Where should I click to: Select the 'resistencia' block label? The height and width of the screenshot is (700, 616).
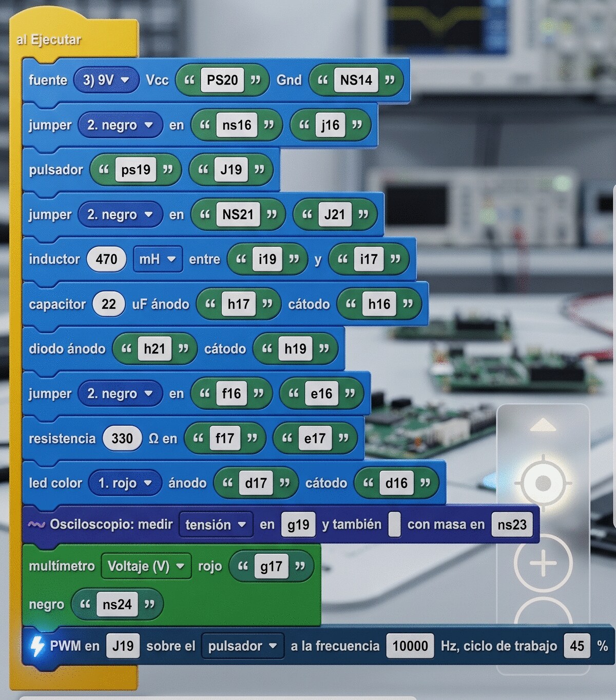[x=62, y=438]
